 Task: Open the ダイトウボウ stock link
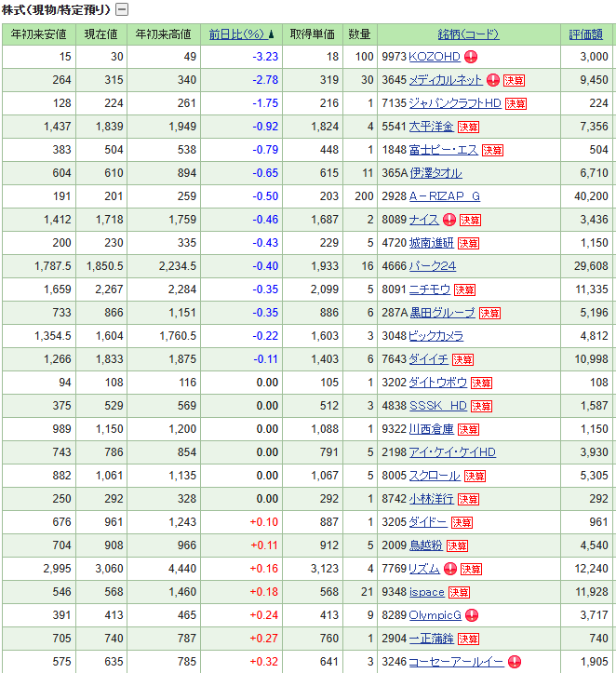(438, 383)
